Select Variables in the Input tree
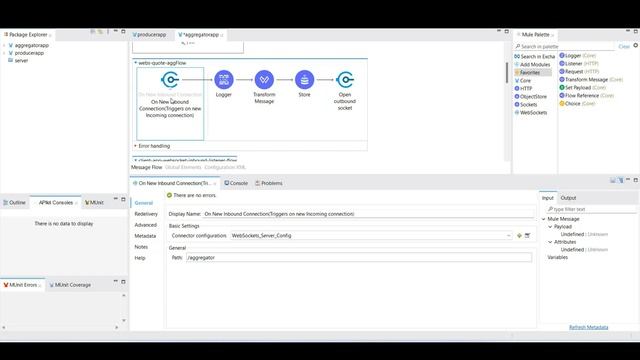 click(558, 257)
